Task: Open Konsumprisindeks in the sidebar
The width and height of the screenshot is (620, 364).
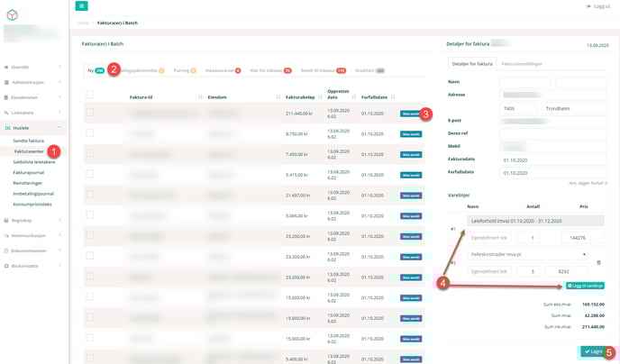Action: (32, 205)
